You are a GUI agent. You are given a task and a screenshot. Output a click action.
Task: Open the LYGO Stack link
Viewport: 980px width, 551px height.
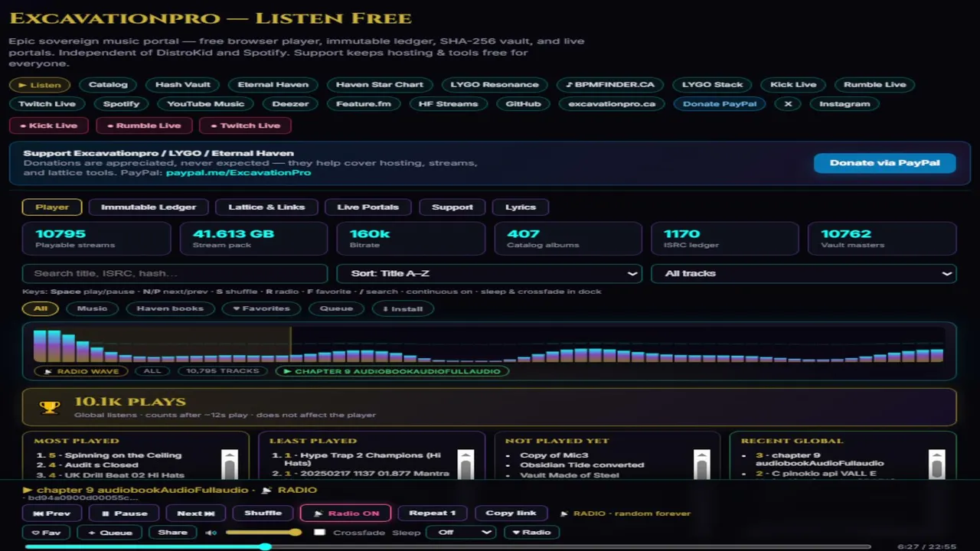[x=713, y=85]
